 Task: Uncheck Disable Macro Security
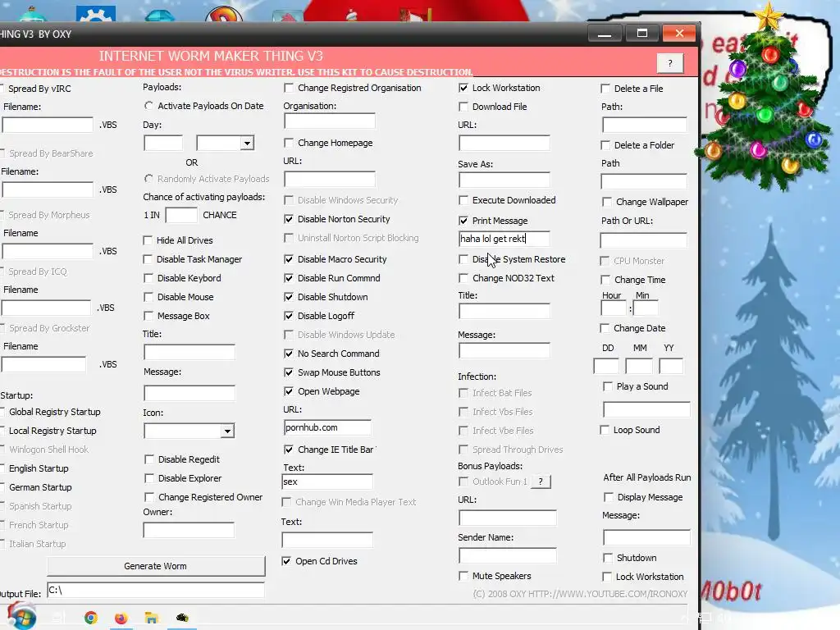pos(289,259)
